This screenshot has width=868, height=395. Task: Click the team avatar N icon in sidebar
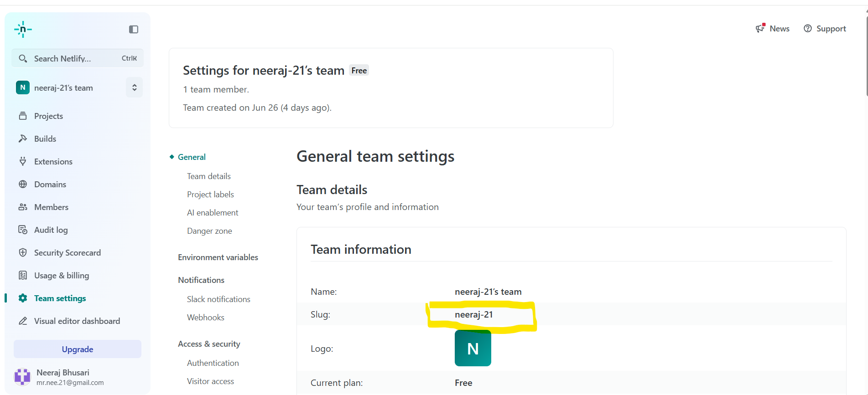click(x=23, y=87)
